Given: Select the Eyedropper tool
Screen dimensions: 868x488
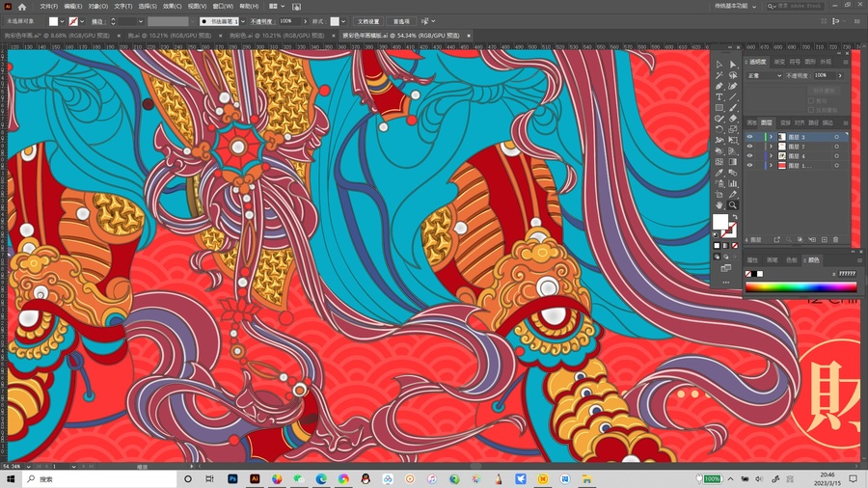Looking at the screenshot, I should [719, 173].
